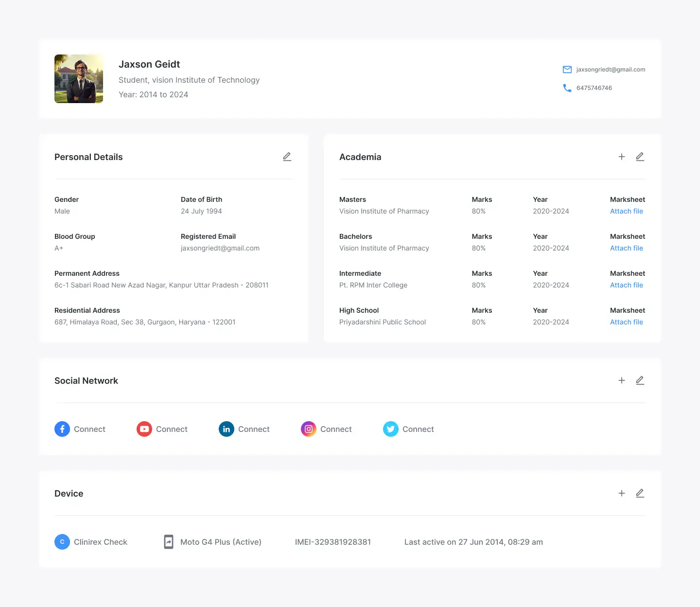
Task: Click 'Pt. RPM Inter College' text
Action: [373, 285]
